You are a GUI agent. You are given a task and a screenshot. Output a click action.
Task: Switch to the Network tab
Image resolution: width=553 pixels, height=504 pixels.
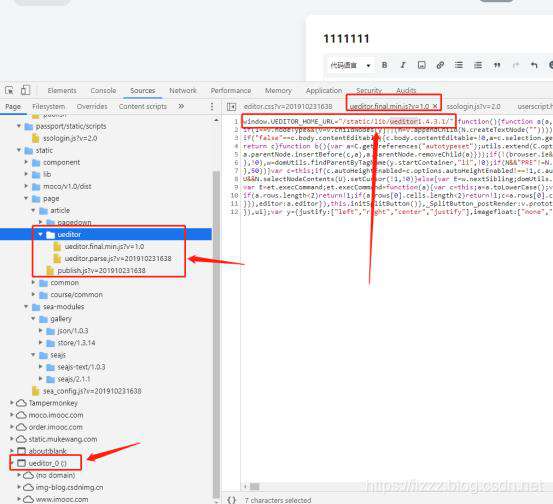183,91
